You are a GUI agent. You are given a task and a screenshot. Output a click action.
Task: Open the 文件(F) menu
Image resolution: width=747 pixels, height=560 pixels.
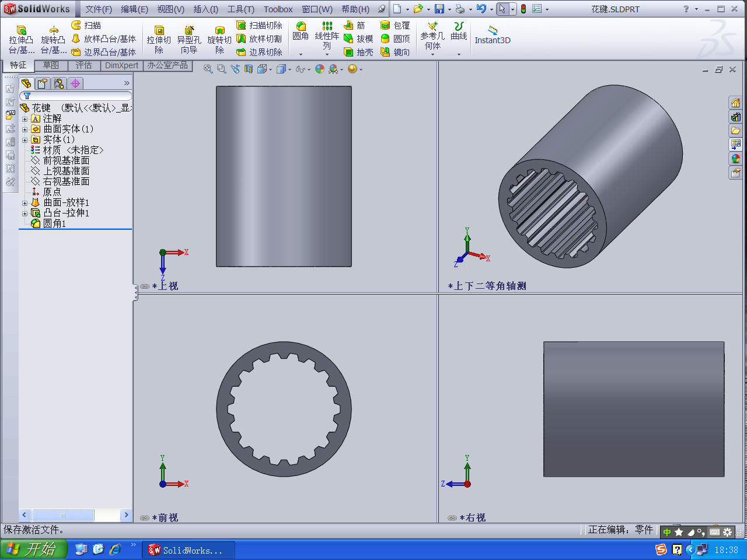(99, 9)
